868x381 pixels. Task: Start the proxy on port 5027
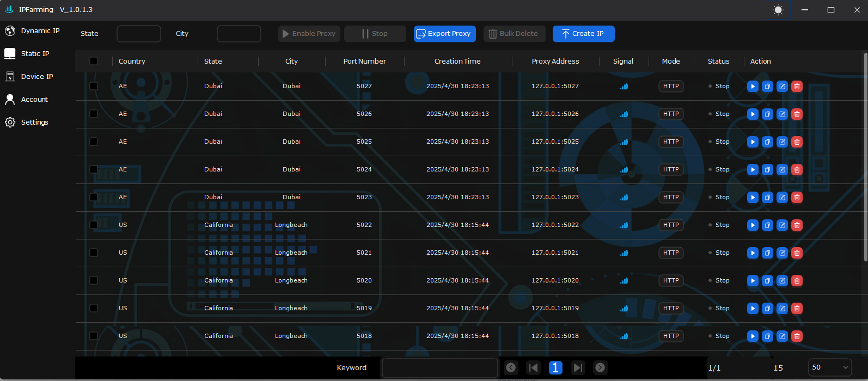tap(753, 87)
